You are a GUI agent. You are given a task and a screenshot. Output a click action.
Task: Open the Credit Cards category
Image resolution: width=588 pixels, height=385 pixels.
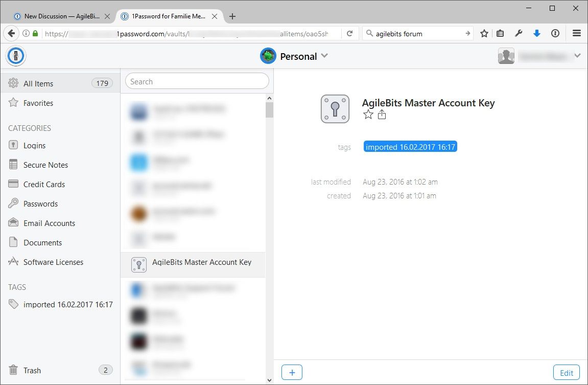point(60,184)
